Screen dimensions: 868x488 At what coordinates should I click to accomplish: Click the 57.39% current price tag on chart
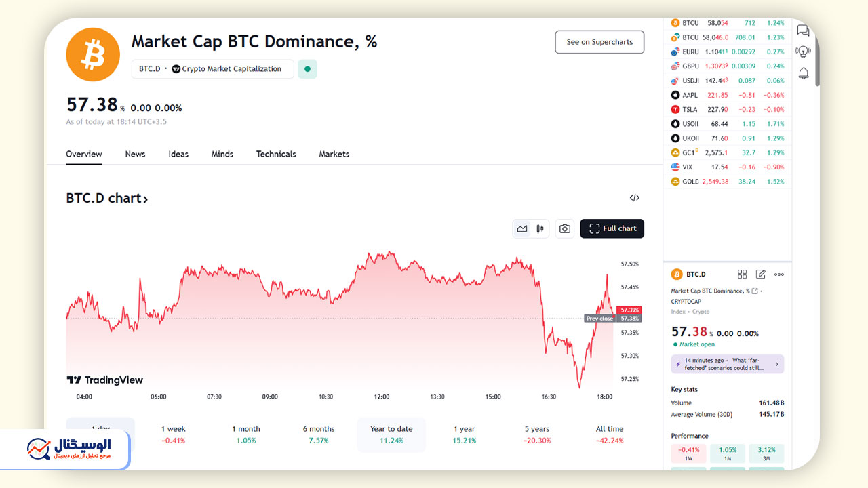point(629,310)
